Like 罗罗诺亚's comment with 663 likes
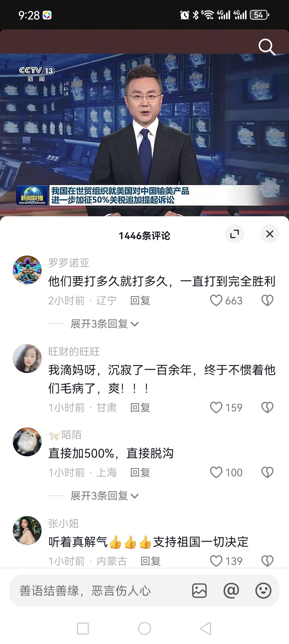Viewport: 289px width, 644px height. [x=216, y=300]
